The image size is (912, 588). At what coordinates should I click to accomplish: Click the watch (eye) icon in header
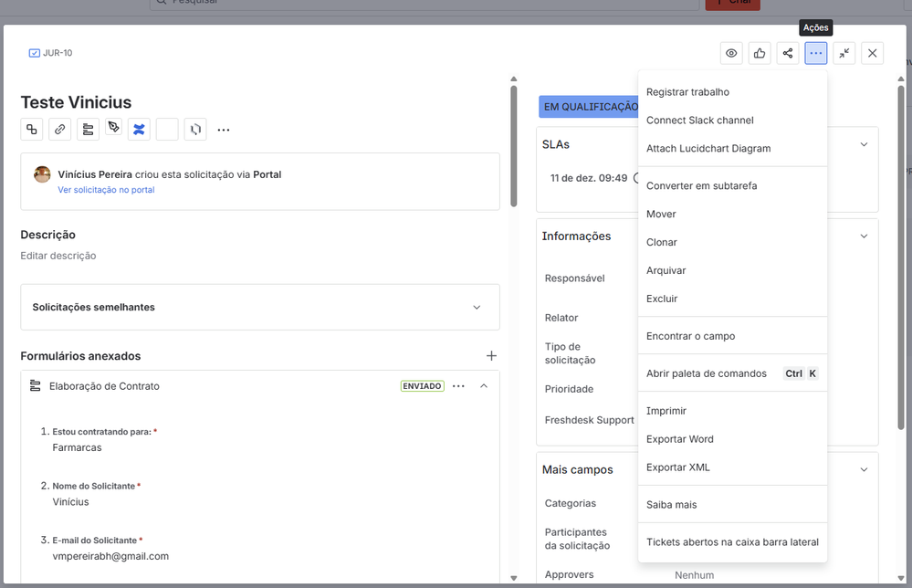[731, 54]
